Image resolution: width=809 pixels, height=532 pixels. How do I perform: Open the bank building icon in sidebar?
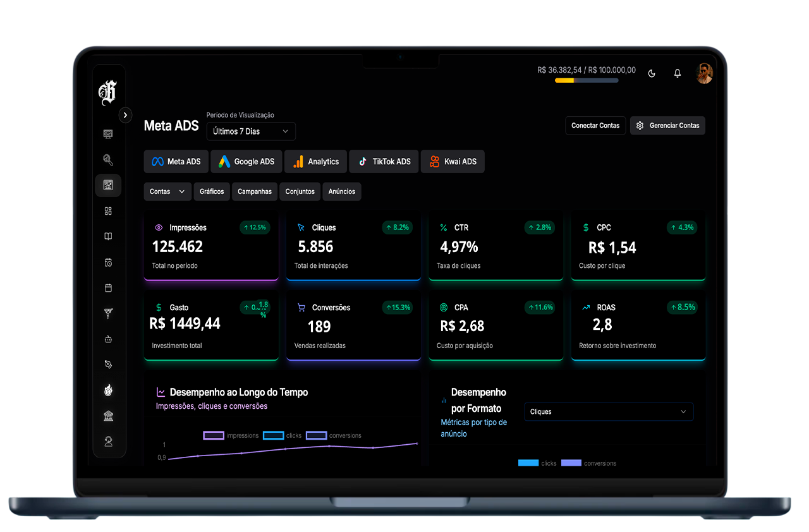[108, 416]
